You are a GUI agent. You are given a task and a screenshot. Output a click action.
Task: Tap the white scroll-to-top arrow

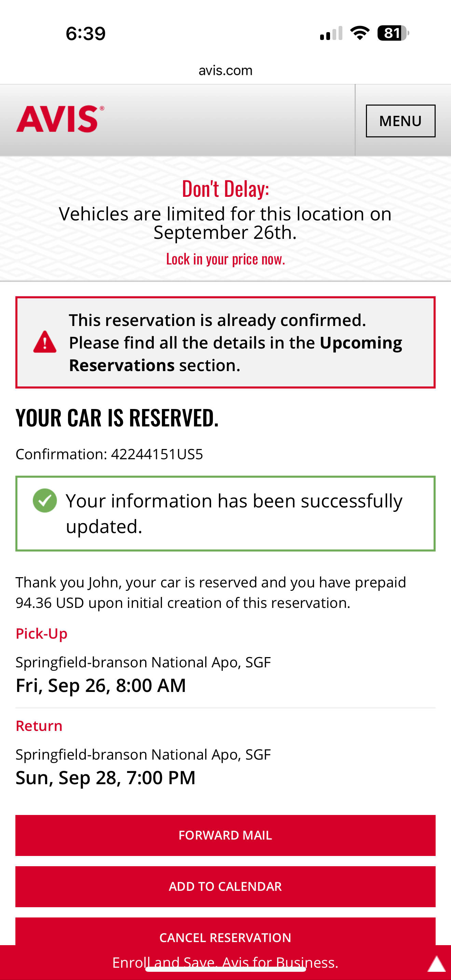click(436, 964)
